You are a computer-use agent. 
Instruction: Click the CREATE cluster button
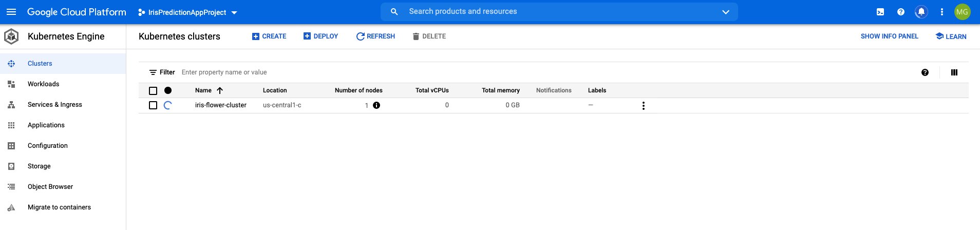pos(269,36)
